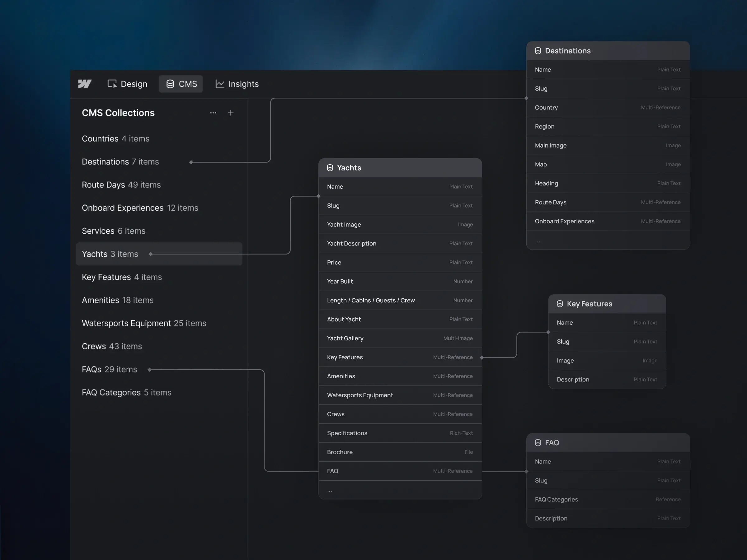Click database icon on FAQ card header

538,442
